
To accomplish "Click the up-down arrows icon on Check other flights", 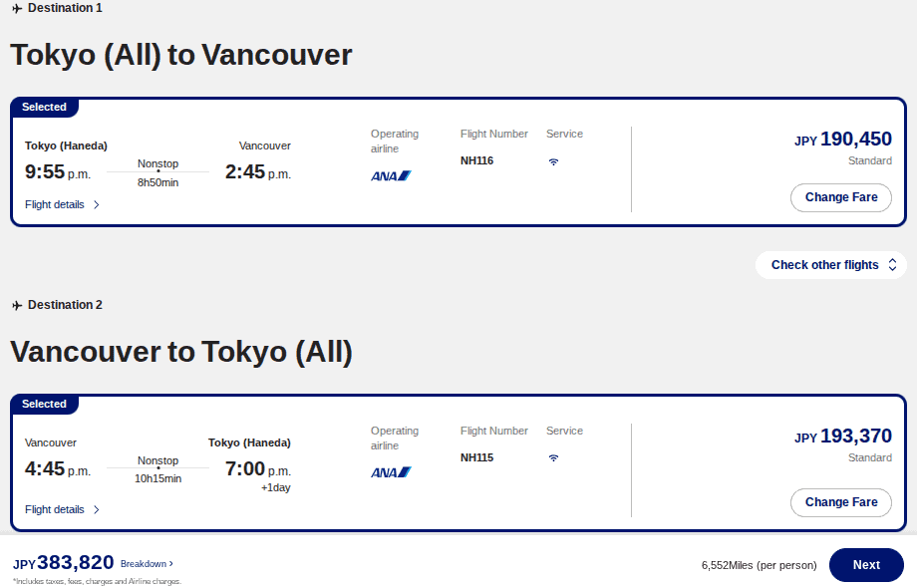I will (x=893, y=265).
